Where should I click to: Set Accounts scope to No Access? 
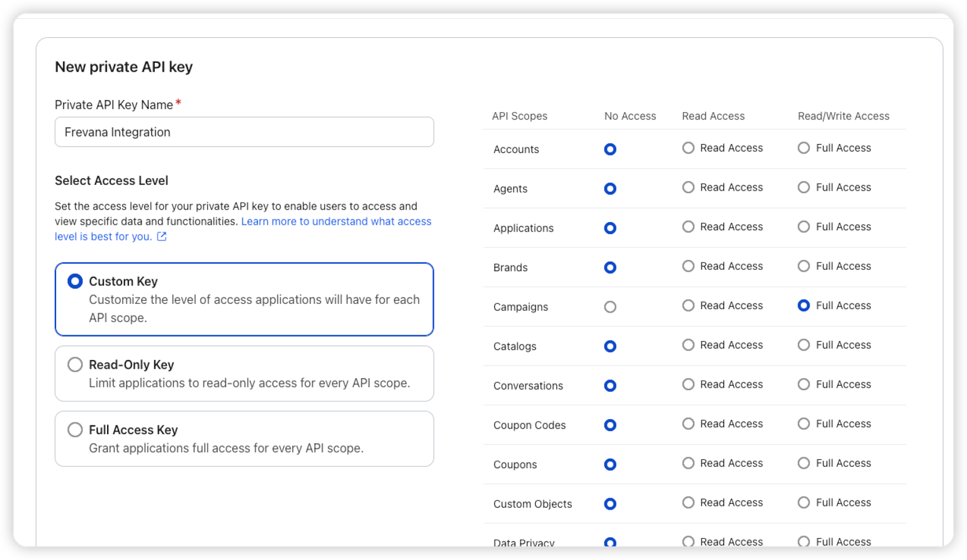tap(610, 149)
